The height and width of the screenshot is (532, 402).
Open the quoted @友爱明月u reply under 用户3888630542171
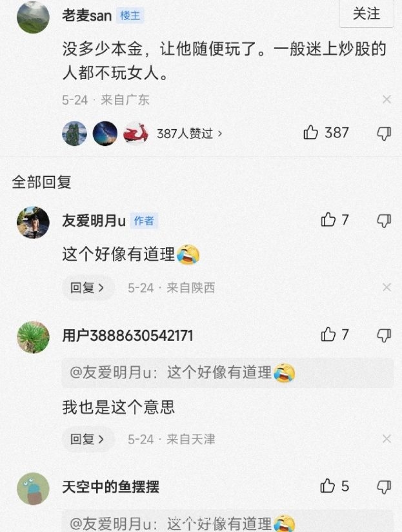point(227,373)
